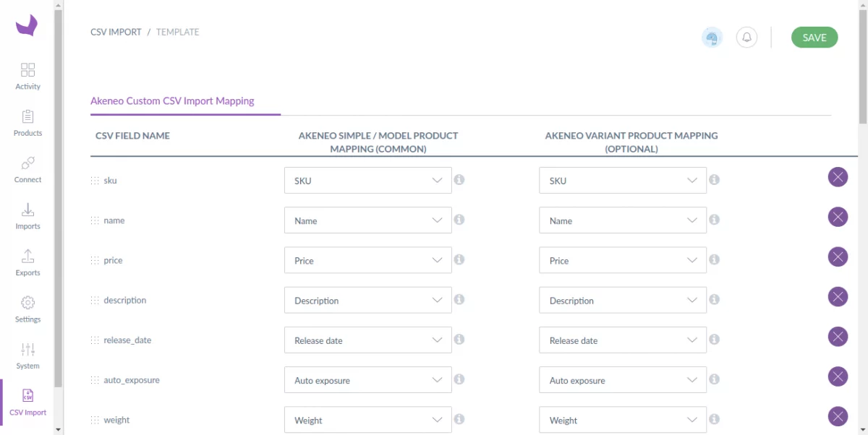Click the CSV IMPORT breadcrumb link

tap(116, 32)
